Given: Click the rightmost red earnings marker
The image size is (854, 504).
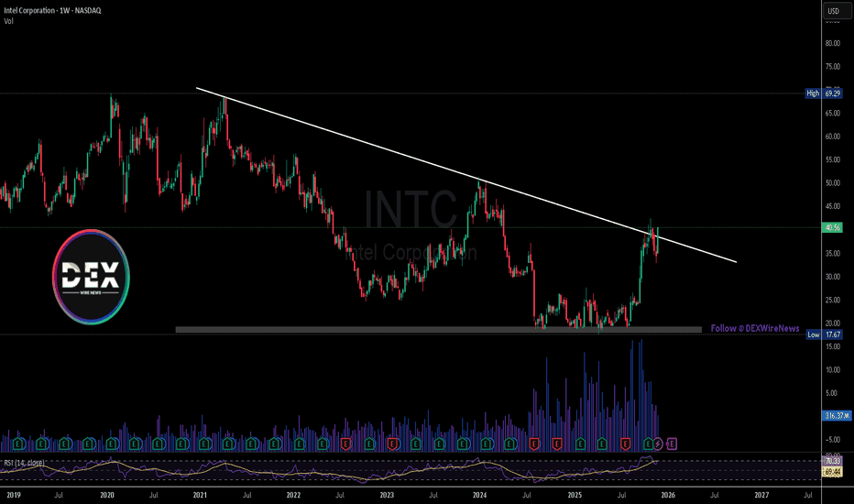Looking at the screenshot, I should click(x=627, y=444).
